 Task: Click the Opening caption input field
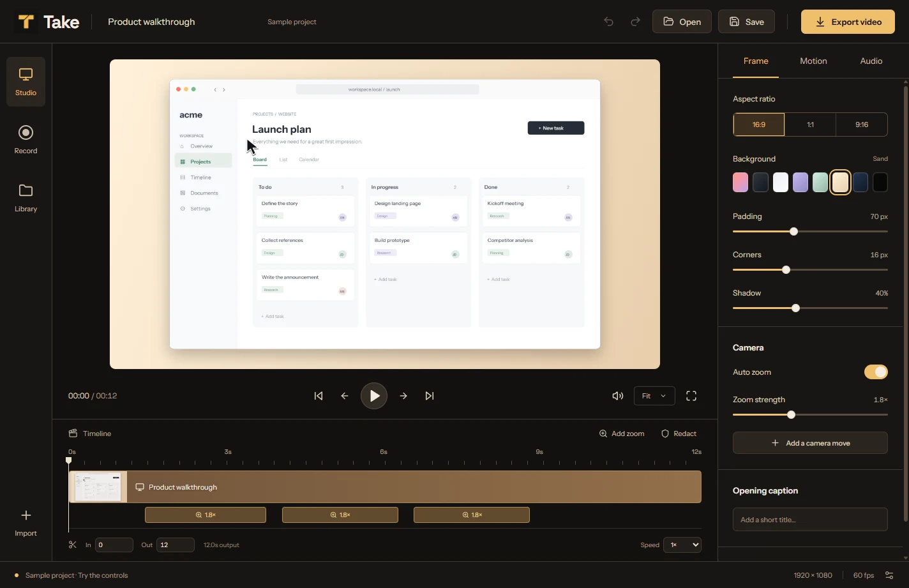pyautogui.click(x=810, y=520)
